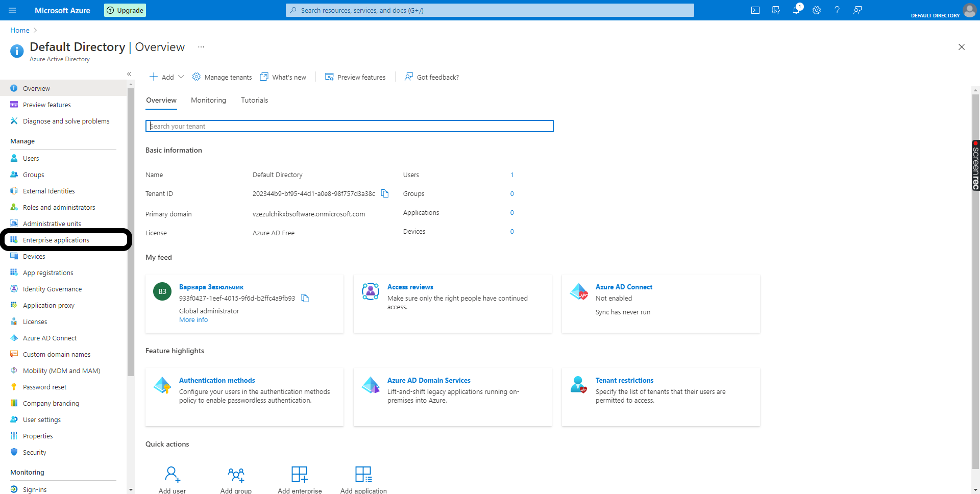Viewport: 980px width, 494px height.
Task: Switch to the Monitoring tab
Action: [x=208, y=101]
